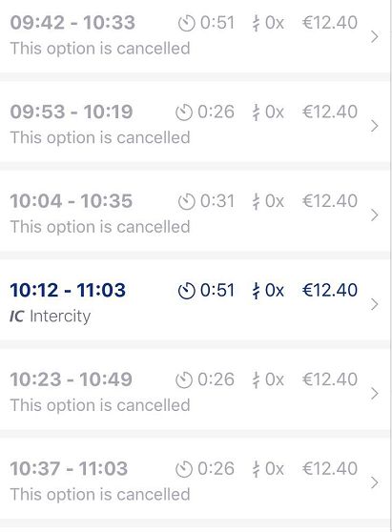
Task: Click the €12.40 price on the 10:12 trip
Action: pyautogui.click(x=330, y=291)
